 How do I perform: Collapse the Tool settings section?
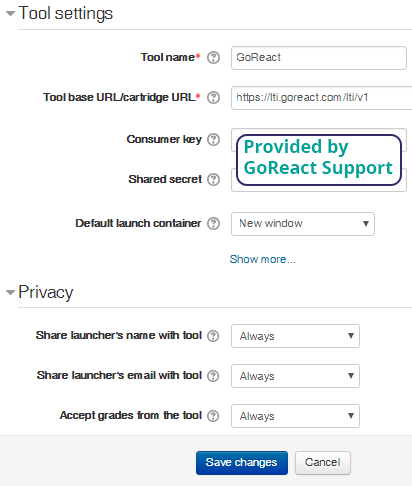11,14
